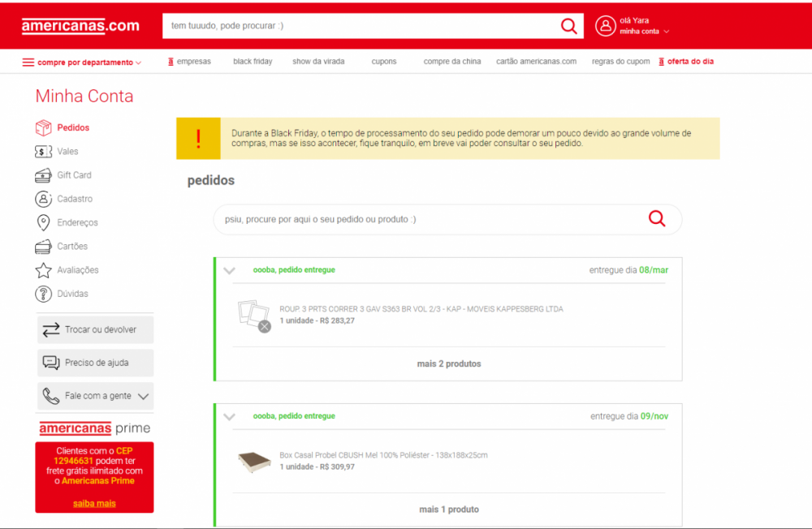The height and width of the screenshot is (529, 812).
Task: Select Dúvidas in the account sidebar
Action: click(x=72, y=294)
